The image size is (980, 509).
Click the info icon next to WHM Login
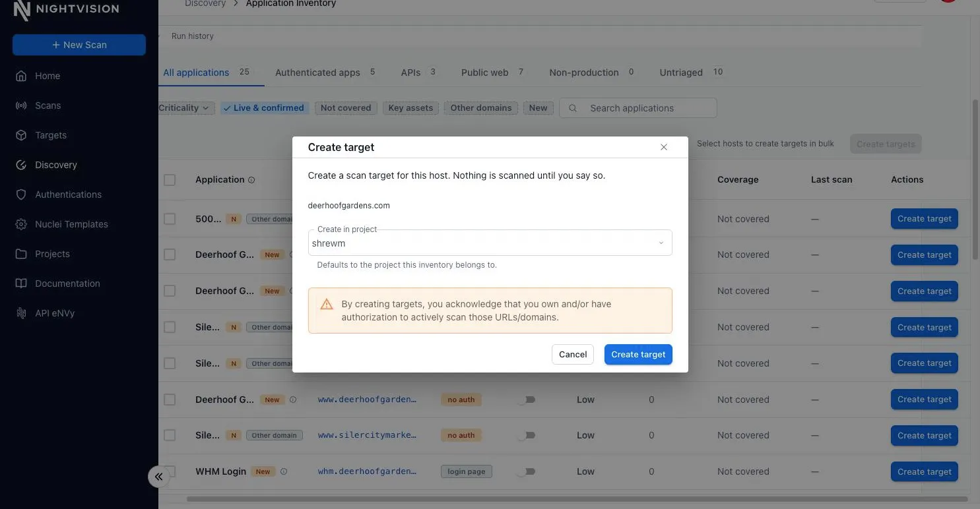[284, 471]
